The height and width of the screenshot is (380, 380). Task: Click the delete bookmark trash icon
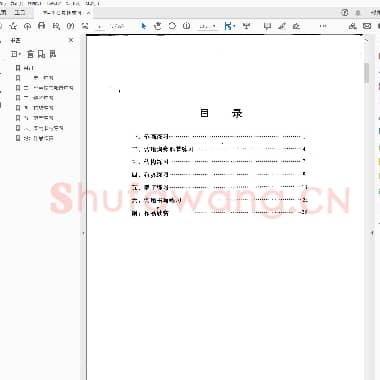[x=30, y=54]
